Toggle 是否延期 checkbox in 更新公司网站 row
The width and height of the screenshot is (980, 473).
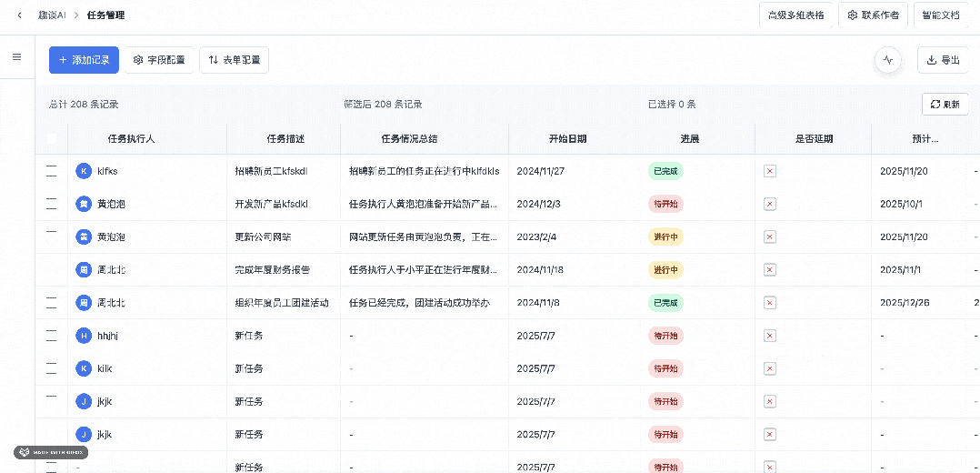[x=770, y=237]
